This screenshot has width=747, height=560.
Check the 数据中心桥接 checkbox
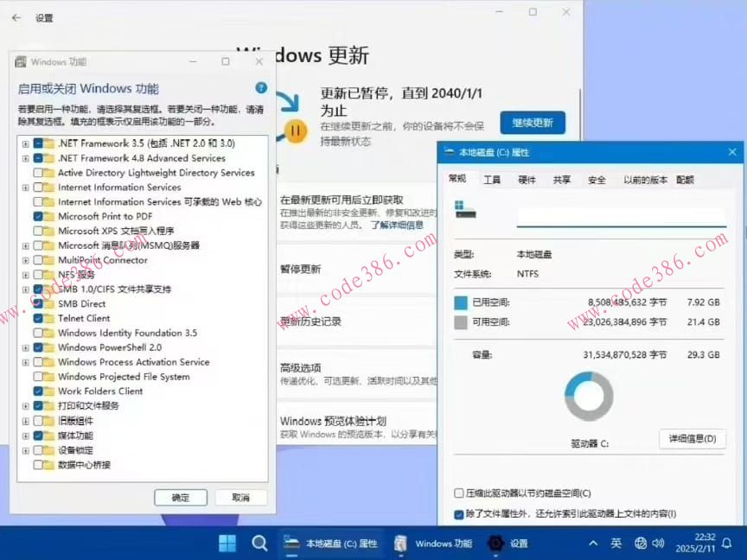[38, 465]
